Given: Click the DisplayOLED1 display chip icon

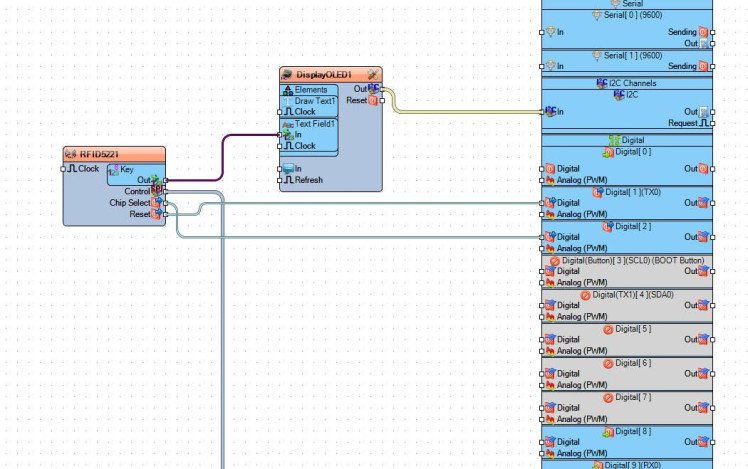Looking at the screenshot, I should [288, 74].
